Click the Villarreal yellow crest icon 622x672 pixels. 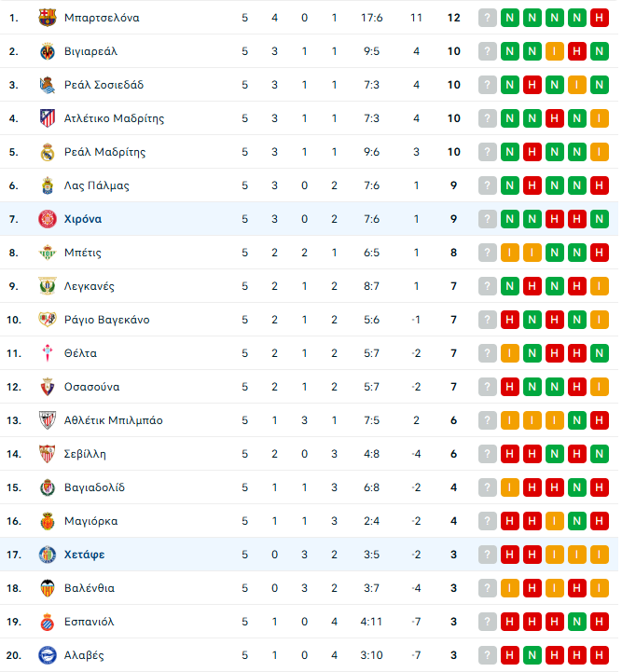48,51
